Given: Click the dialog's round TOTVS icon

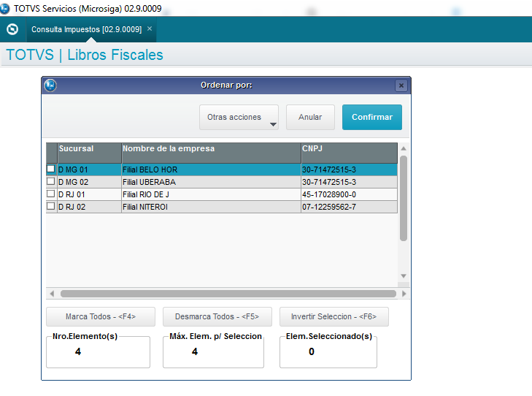Looking at the screenshot, I should (50, 85).
